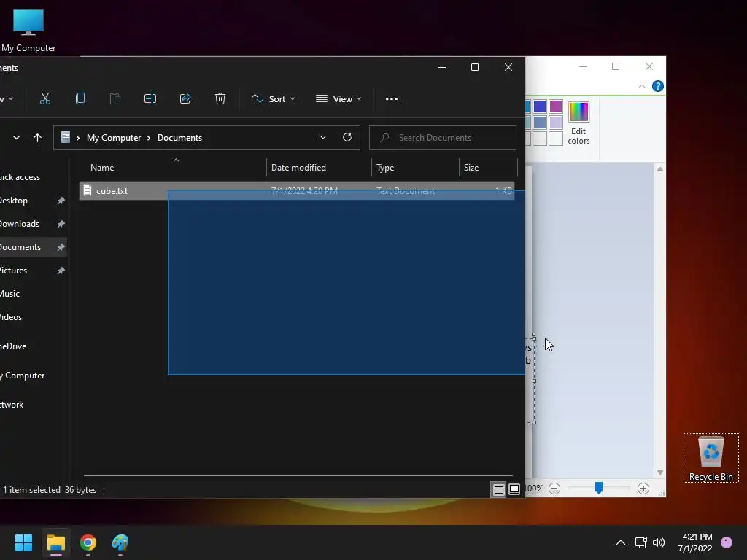Open the notification badge in taskbar
Image resolution: width=747 pixels, height=560 pixels.
click(x=727, y=542)
